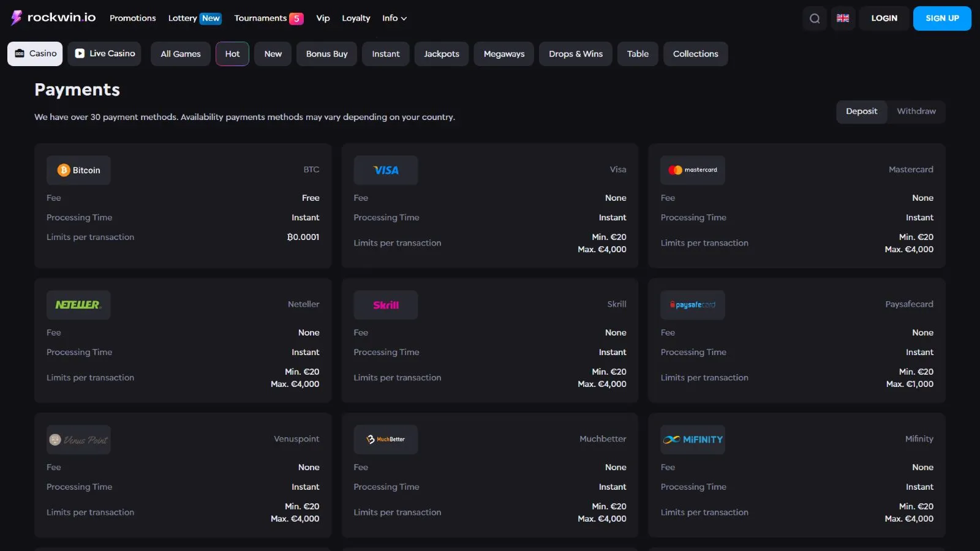980x551 pixels.
Task: Open the Tournaments menu item
Action: [260, 18]
